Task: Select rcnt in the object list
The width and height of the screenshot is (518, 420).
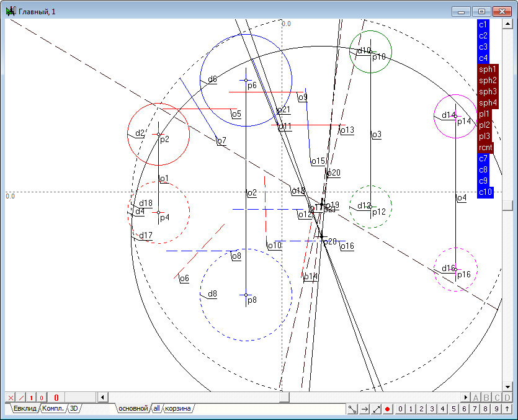Action: coord(485,148)
